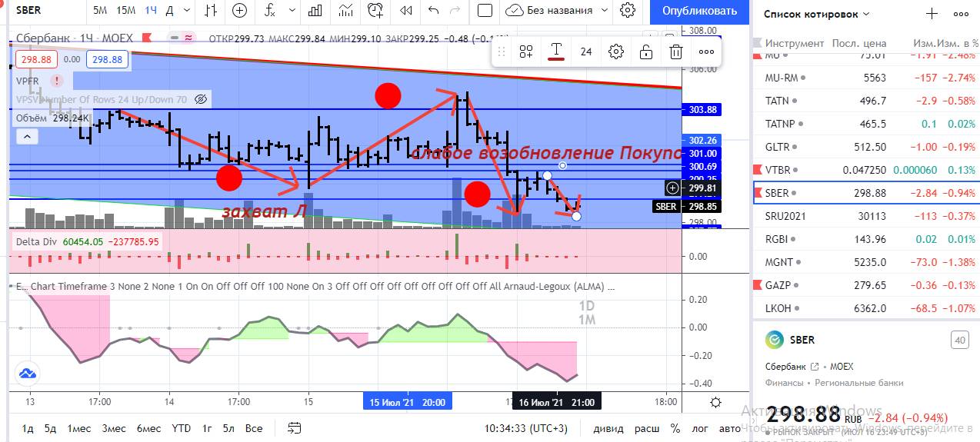Create an alert with the alarm clock icon
Screen dimensions: 980x442
click(375, 11)
